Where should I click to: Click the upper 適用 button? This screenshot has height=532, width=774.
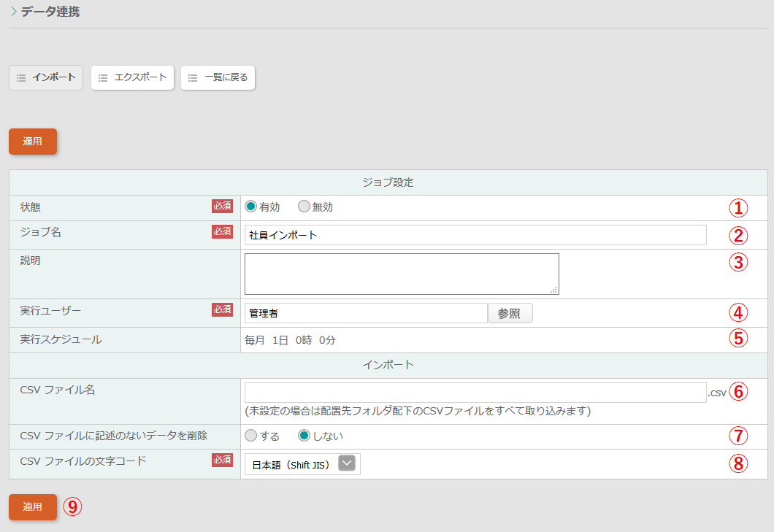[33, 141]
